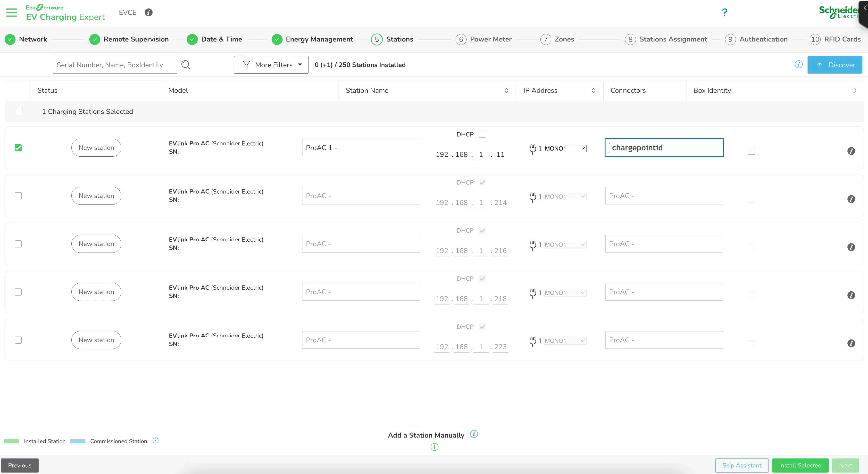Click Skip Assistant
Image resolution: width=868 pixels, height=474 pixels.
click(x=742, y=465)
